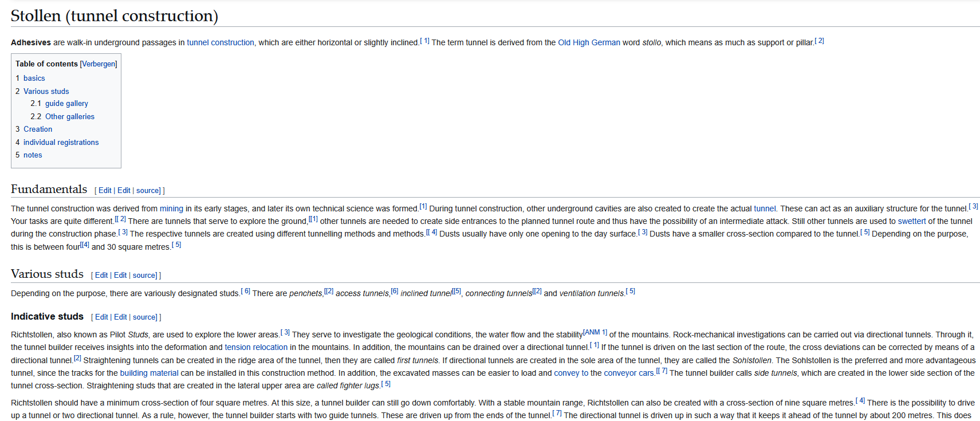980x421 pixels.
Task: Select 'guide gallery' in the contents list
Action: [66, 104]
